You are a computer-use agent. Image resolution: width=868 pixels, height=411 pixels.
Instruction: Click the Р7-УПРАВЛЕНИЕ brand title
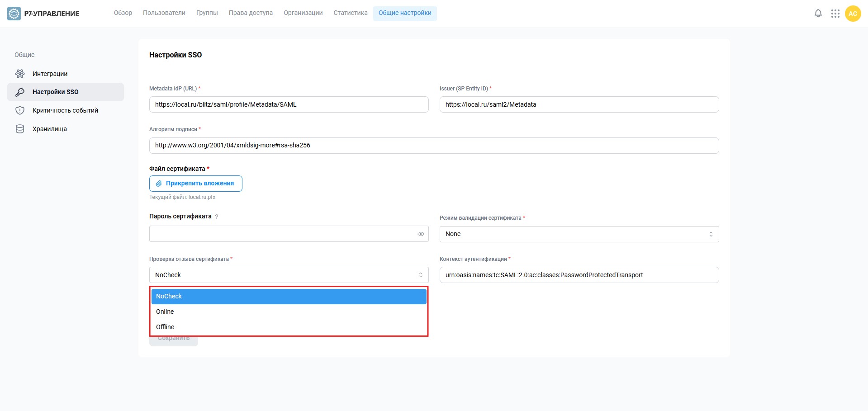52,14
